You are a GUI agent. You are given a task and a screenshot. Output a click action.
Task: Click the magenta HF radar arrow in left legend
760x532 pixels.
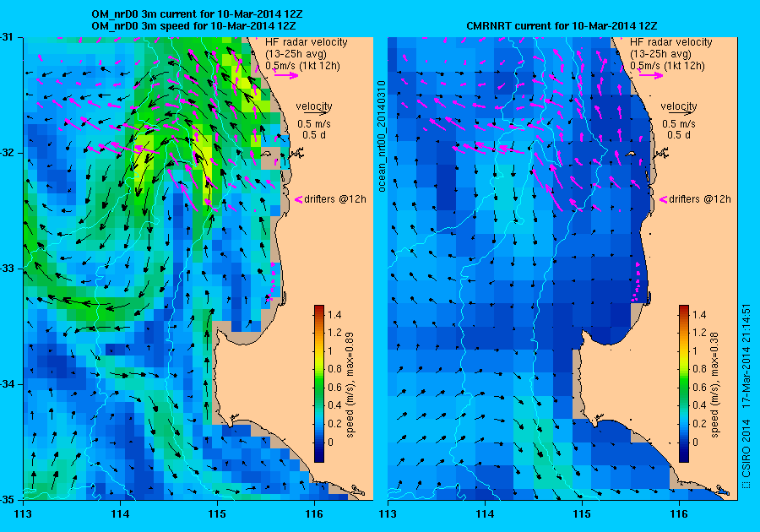(x=286, y=75)
